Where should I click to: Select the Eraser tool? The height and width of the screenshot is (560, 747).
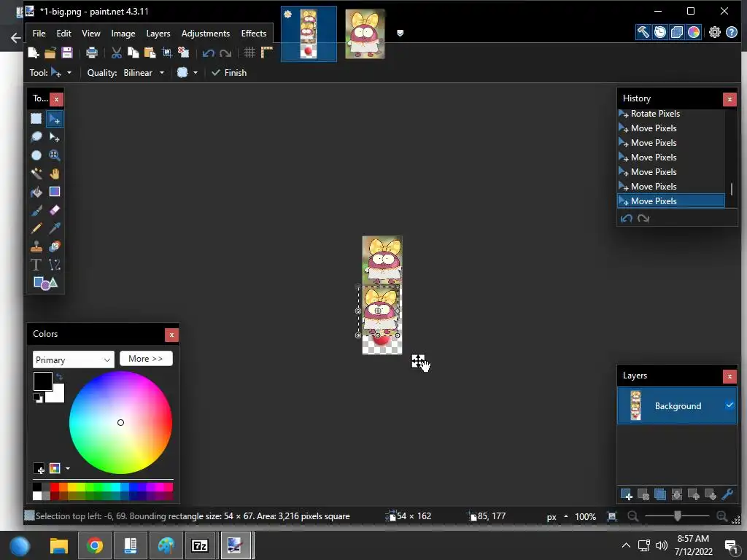[54, 210]
